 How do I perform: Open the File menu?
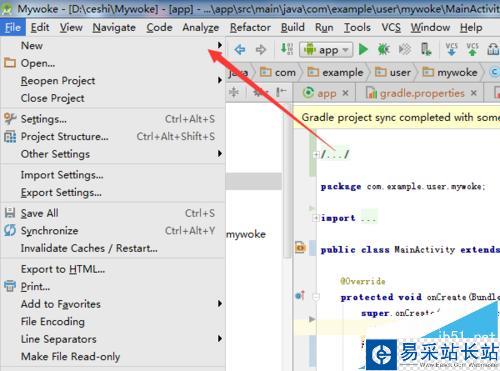(13, 27)
